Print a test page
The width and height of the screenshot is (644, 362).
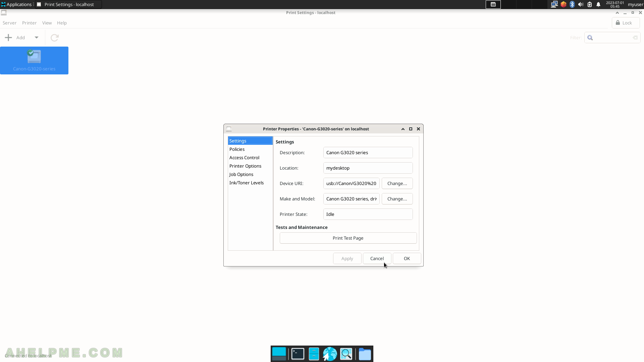(x=348, y=238)
